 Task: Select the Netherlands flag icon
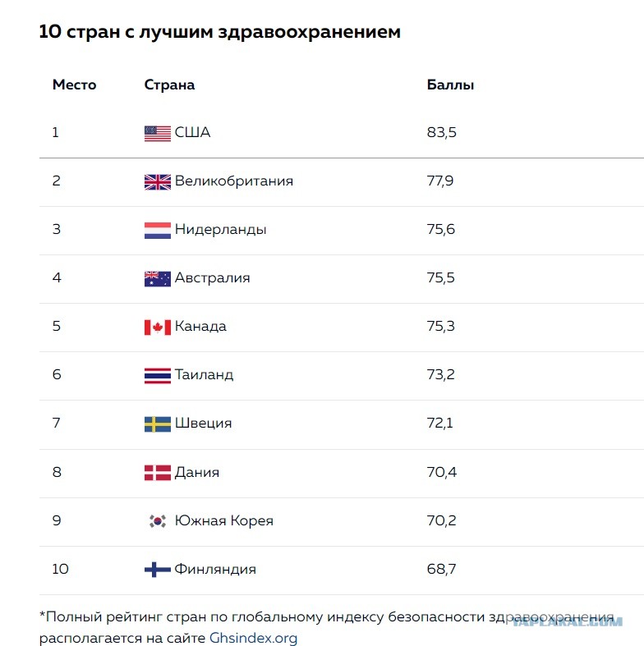(158, 231)
